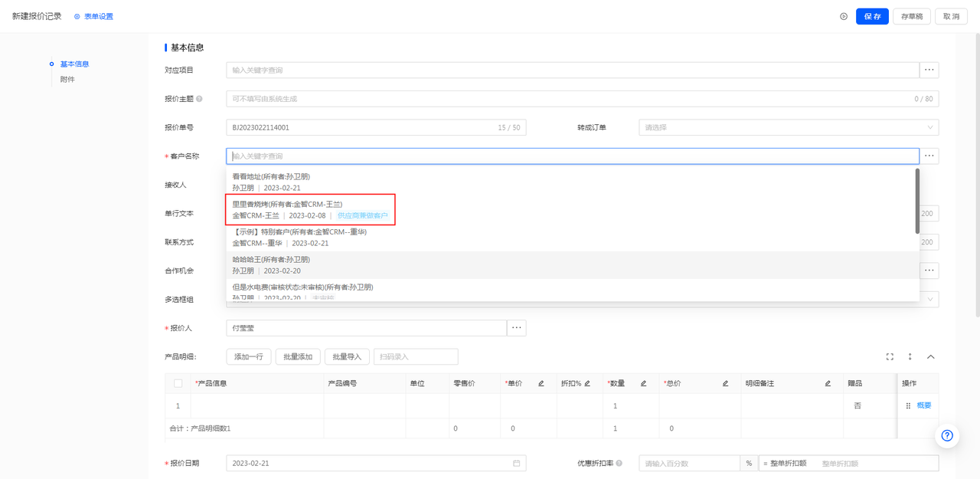Click the 赠品 value 否 in row 1
980x479 pixels.
coord(857,405)
